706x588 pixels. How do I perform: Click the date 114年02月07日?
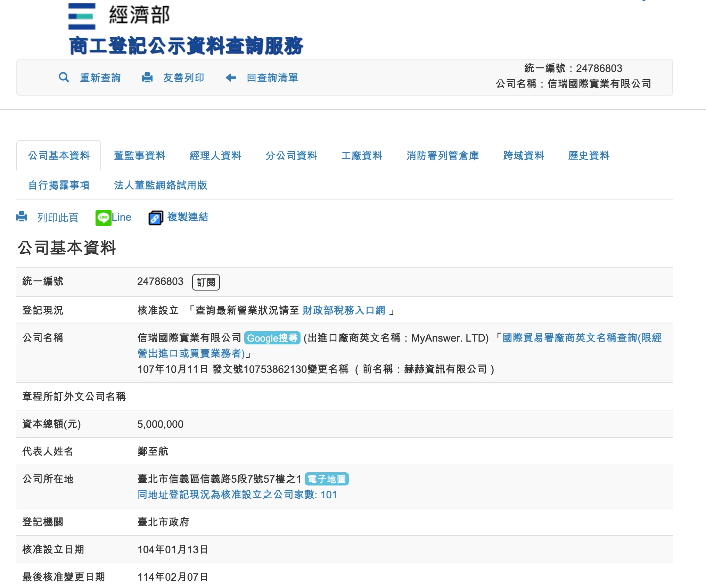coord(173,577)
